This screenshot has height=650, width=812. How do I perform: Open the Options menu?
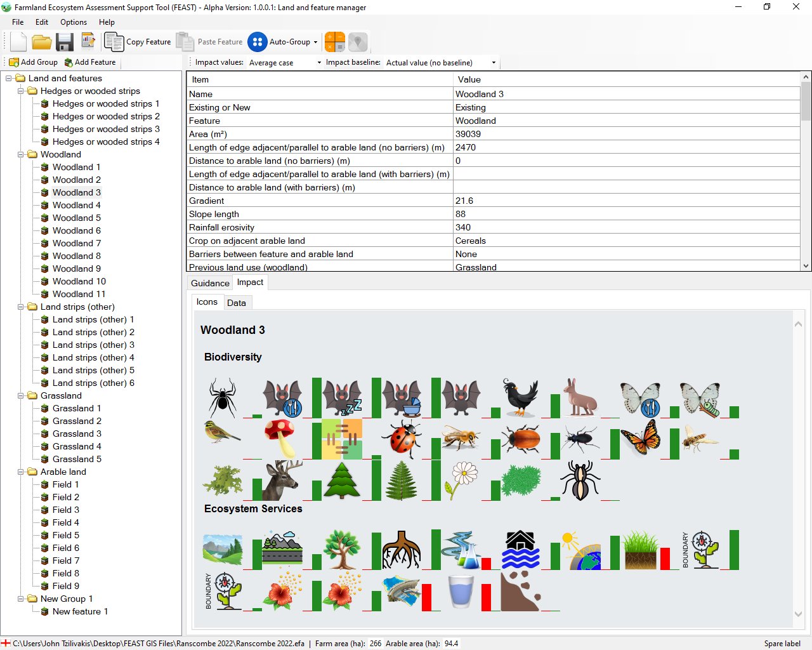(x=74, y=22)
